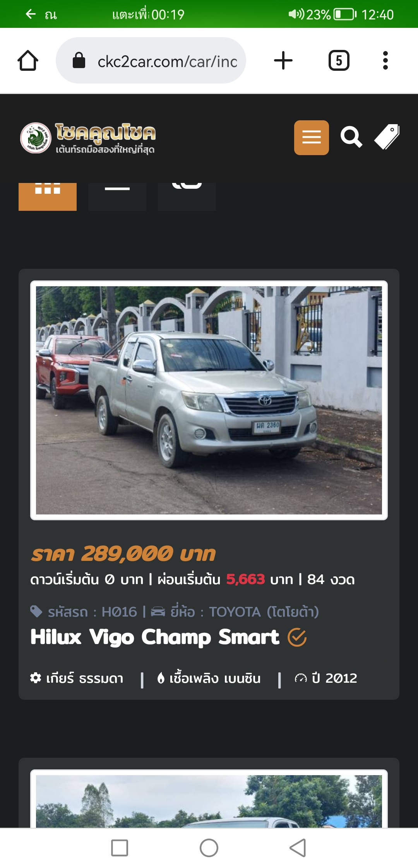Open the silver Hilux Vigo photo

[x=209, y=400]
